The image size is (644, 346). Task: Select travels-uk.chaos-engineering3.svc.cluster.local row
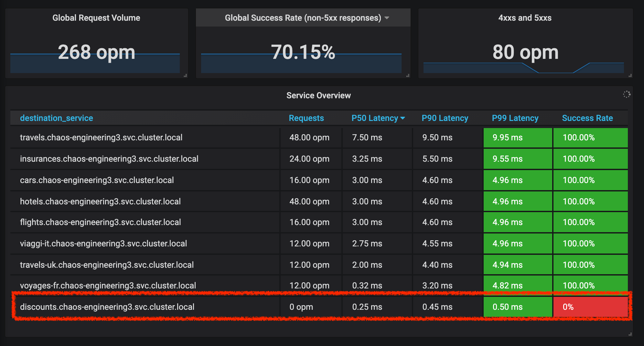(319, 265)
